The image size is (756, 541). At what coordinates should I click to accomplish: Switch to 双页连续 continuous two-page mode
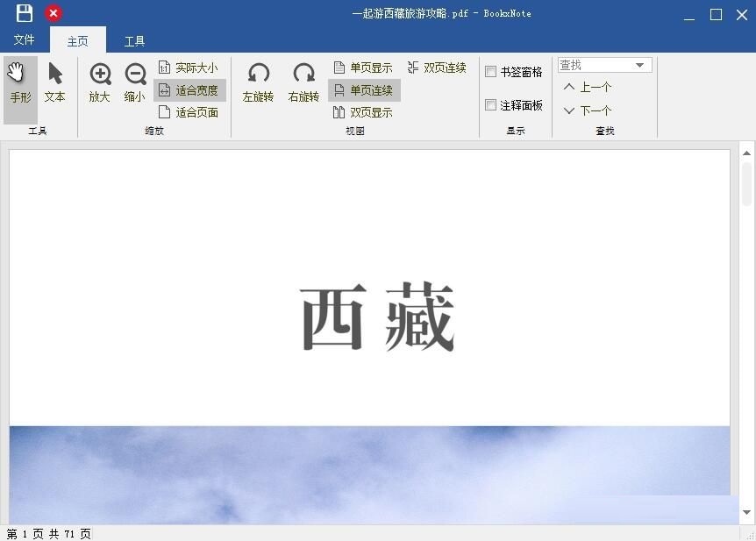coord(436,67)
